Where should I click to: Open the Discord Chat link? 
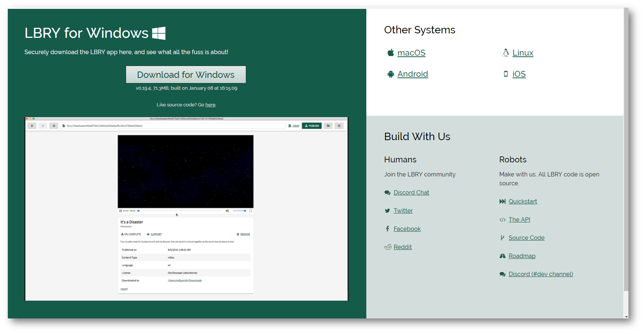pos(411,192)
